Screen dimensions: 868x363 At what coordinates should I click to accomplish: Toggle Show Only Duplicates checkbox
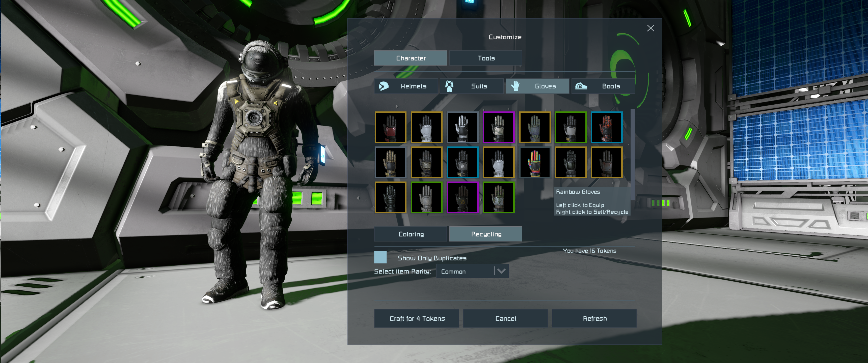point(380,258)
